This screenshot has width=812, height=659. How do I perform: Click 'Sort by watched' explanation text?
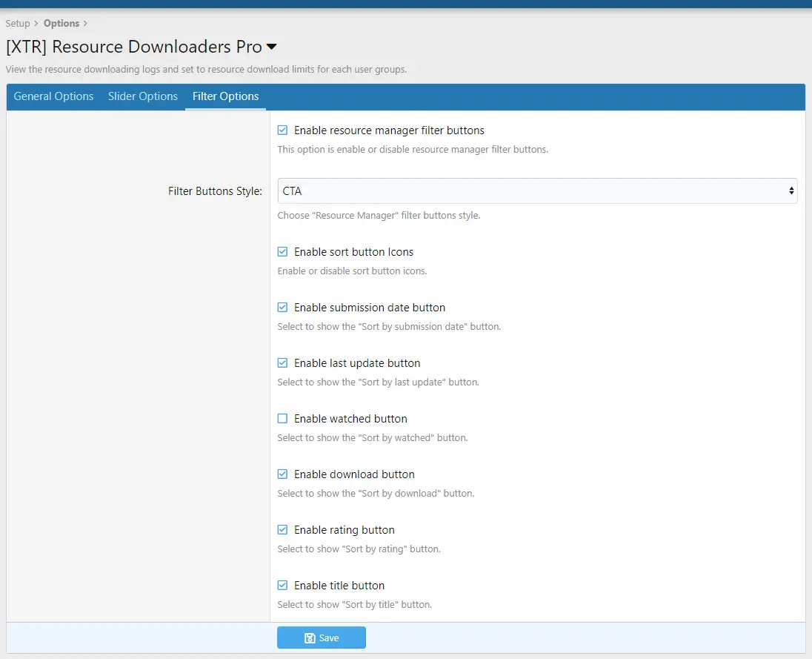(x=373, y=438)
